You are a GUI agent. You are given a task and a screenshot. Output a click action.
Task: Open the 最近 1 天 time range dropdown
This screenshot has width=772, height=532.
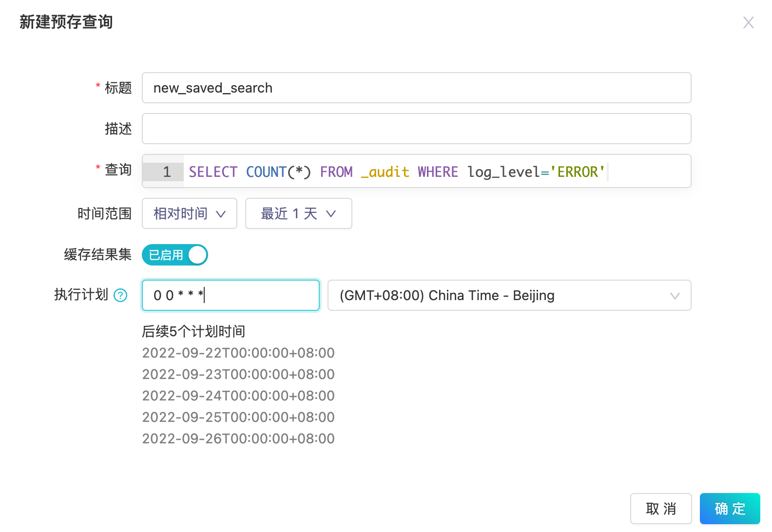click(x=299, y=213)
